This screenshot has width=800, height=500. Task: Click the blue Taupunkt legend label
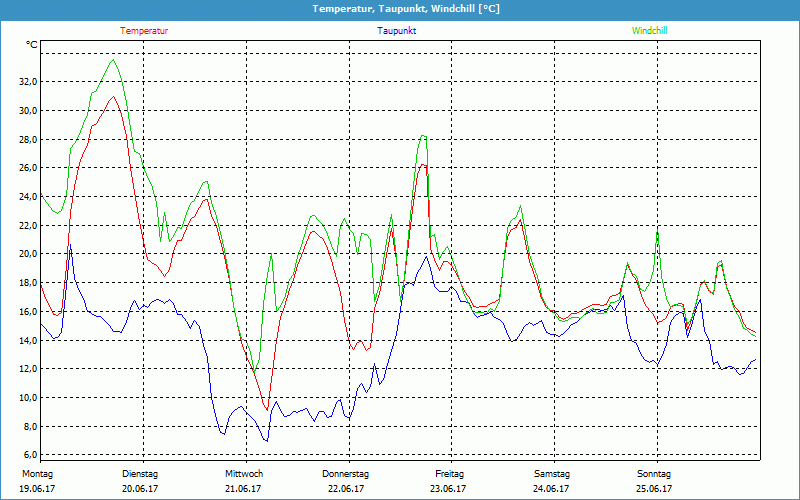[x=396, y=31]
